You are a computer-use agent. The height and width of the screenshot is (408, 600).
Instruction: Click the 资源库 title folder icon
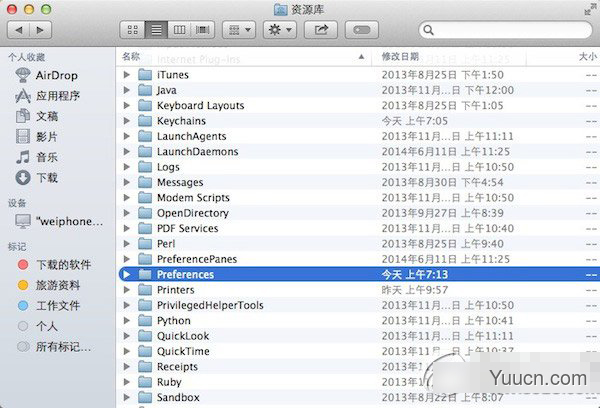point(280,10)
